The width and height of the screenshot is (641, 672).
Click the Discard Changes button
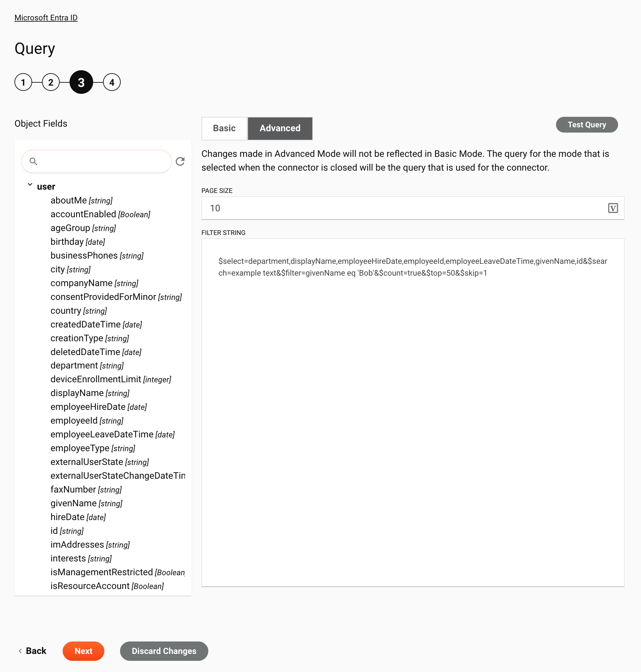pyautogui.click(x=164, y=651)
